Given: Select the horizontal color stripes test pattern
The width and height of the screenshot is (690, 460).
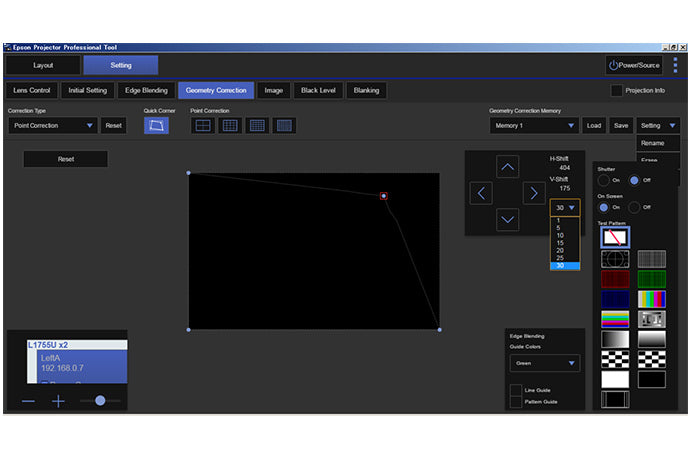Looking at the screenshot, I should pyautogui.click(x=615, y=319).
